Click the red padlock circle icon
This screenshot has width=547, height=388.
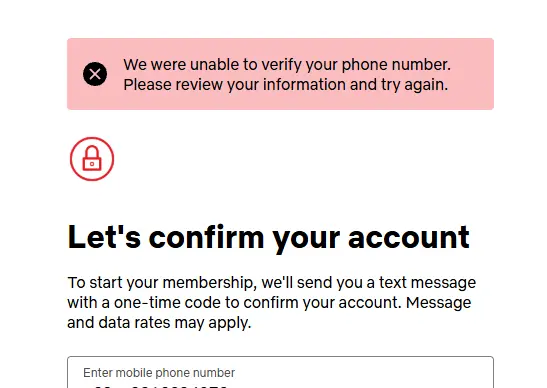(92, 159)
